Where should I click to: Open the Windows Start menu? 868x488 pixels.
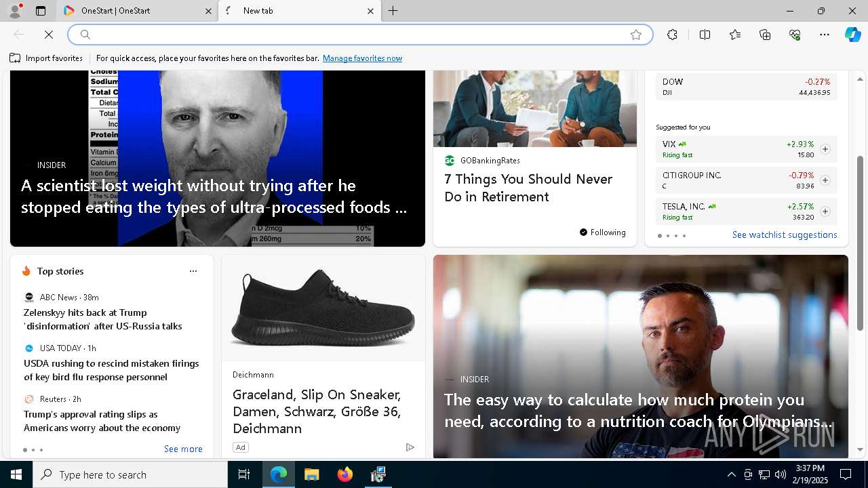16,474
